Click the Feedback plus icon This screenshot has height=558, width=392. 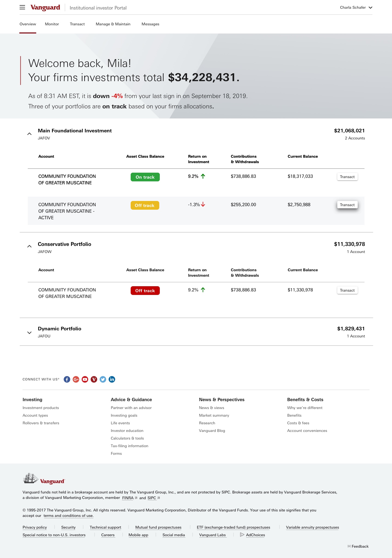tap(349, 546)
